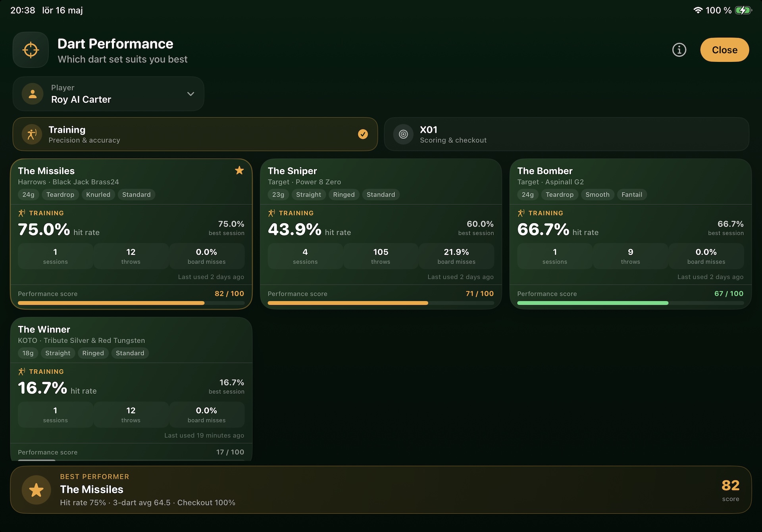The image size is (762, 532).
Task: Click Last used 19 minutes ago text
Action: click(204, 435)
